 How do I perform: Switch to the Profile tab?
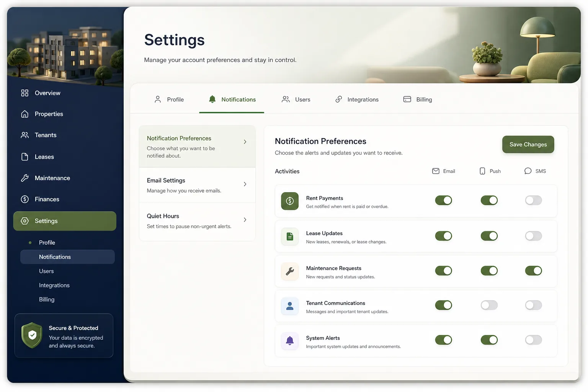coord(169,100)
